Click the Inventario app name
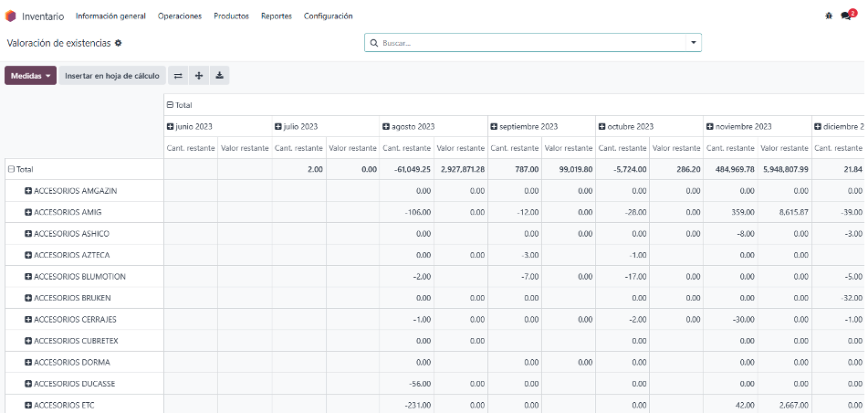868x413 pixels. point(43,16)
